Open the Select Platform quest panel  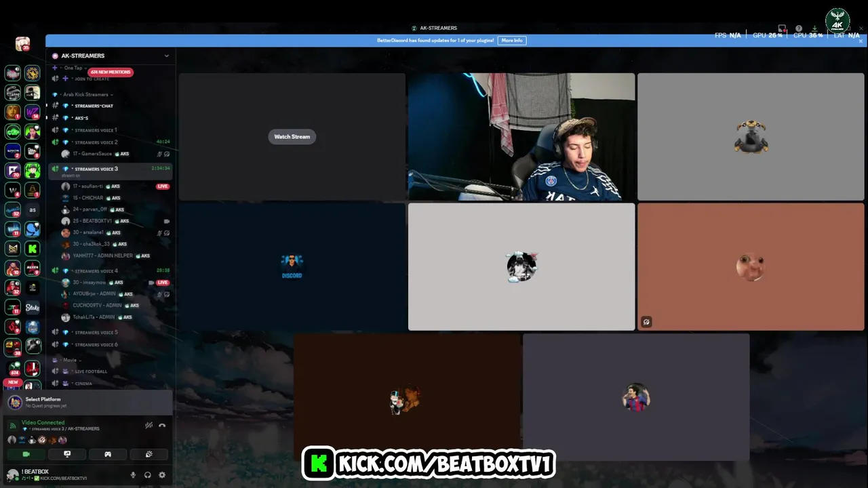point(88,403)
